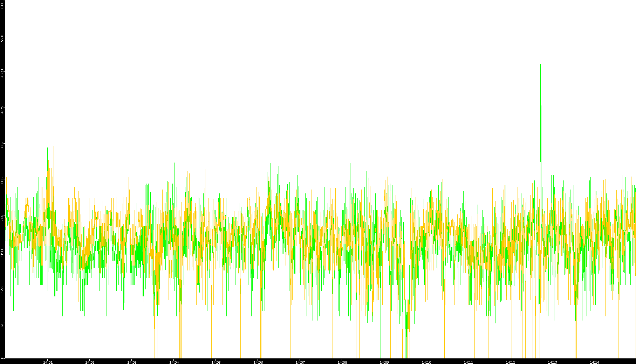Click the 611 label on the vertical axis
This screenshot has height=364, width=636.
click(x=2, y=324)
